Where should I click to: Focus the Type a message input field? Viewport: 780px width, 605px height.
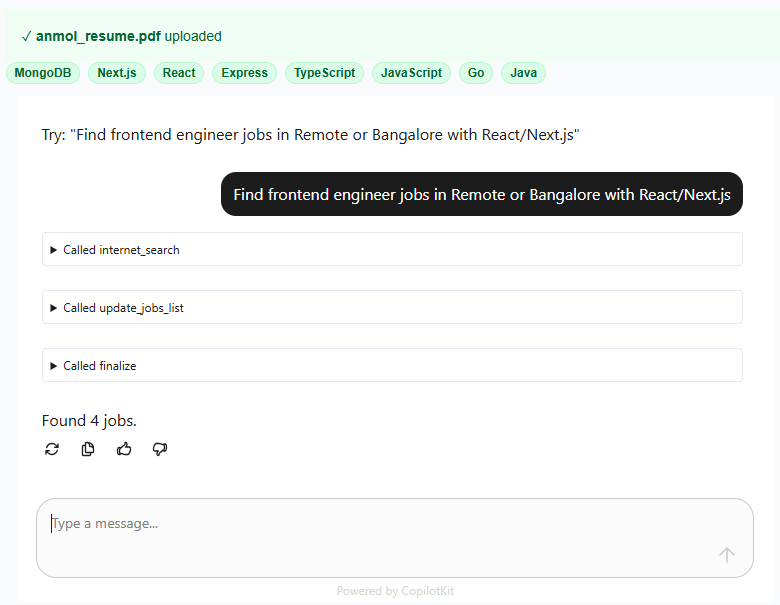[x=395, y=538]
